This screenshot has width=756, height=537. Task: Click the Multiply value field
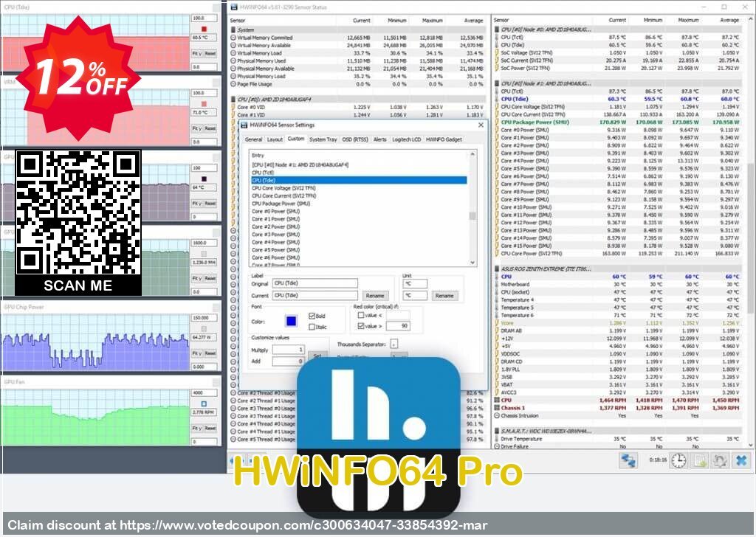click(x=289, y=350)
